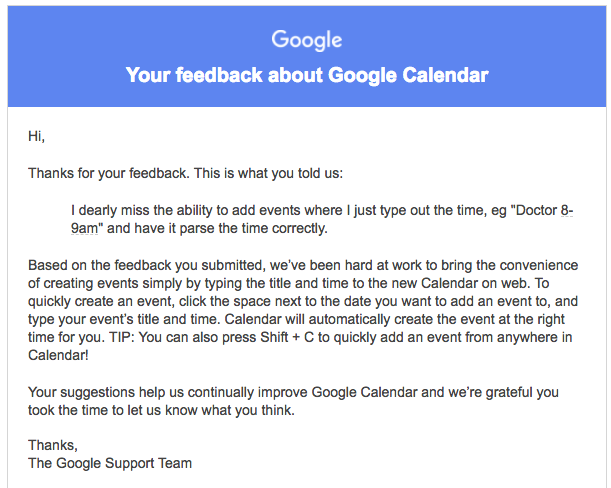Screen dimensions: 611x488
Task: Click 'Google Calendar' in the last paragraph
Action: pyautogui.click(x=364, y=392)
